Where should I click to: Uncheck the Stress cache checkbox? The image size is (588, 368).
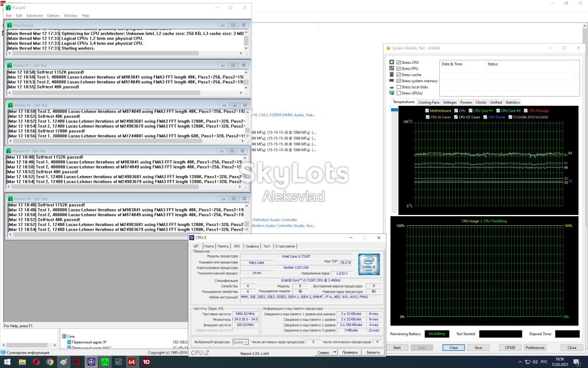click(x=399, y=75)
